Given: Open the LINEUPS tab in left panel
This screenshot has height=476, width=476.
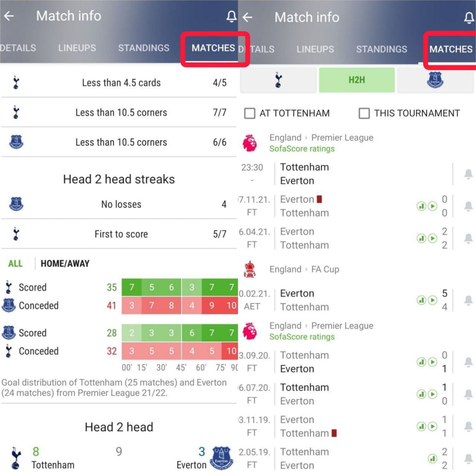Looking at the screenshot, I should [x=77, y=48].
